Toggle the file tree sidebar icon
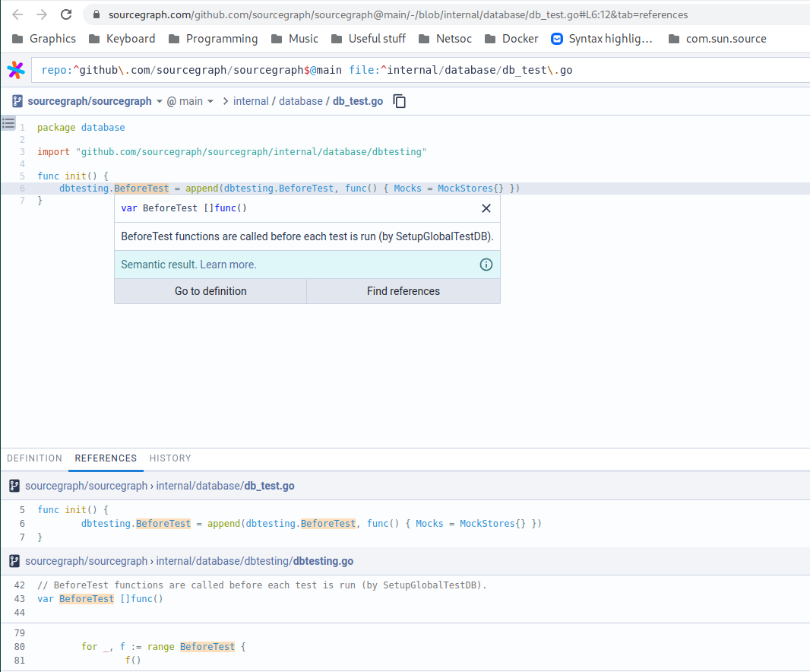Screen dimensions: 810x672 [x=8, y=123]
